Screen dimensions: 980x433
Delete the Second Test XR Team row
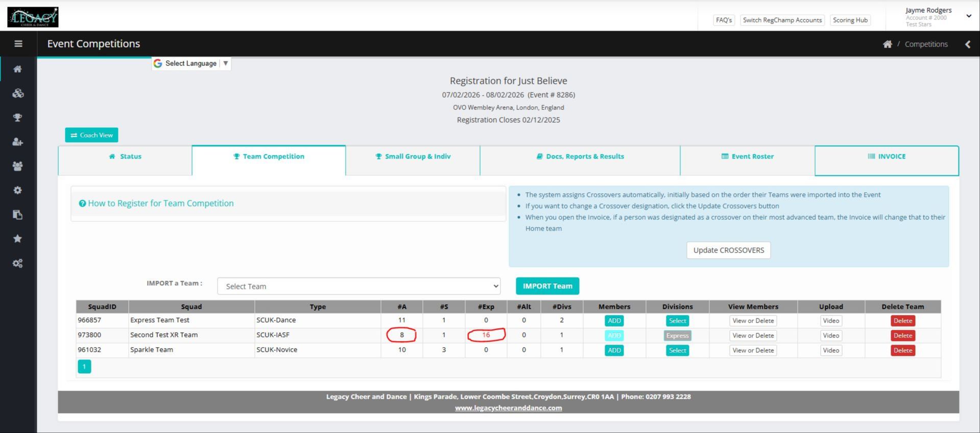[x=903, y=336]
